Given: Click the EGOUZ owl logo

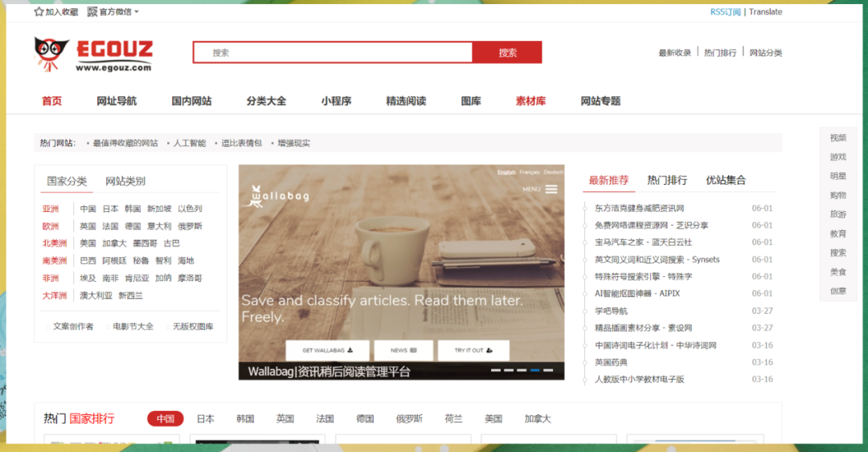Looking at the screenshot, I should pos(93,55).
